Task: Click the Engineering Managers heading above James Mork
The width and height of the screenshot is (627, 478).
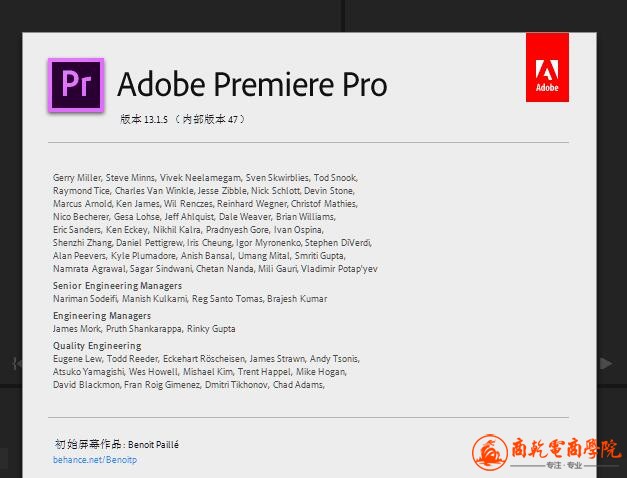Action: pyautogui.click(x=102, y=316)
